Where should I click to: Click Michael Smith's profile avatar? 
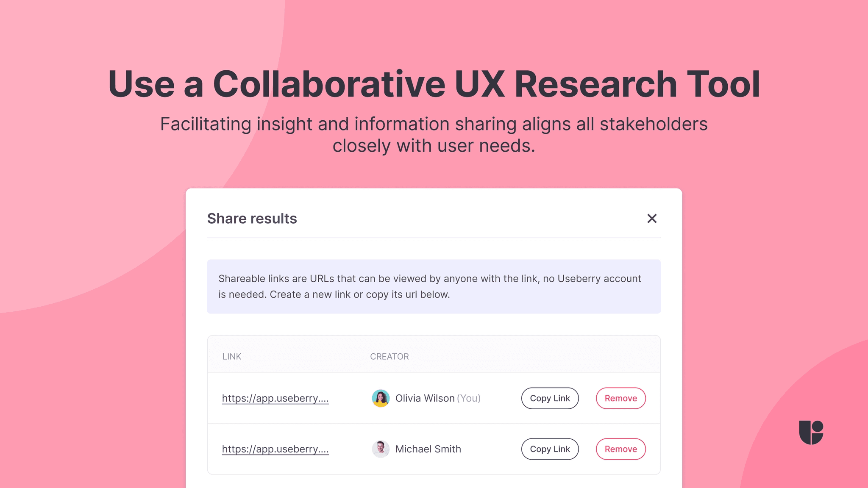pyautogui.click(x=381, y=449)
